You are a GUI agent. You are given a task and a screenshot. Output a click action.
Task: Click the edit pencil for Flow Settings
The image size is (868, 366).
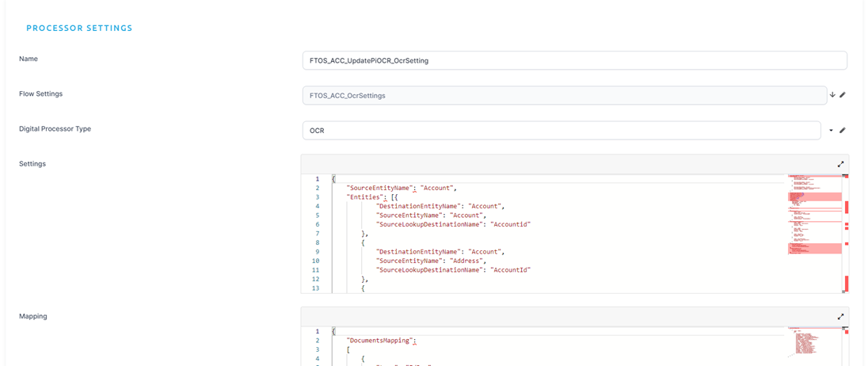coord(843,95)
